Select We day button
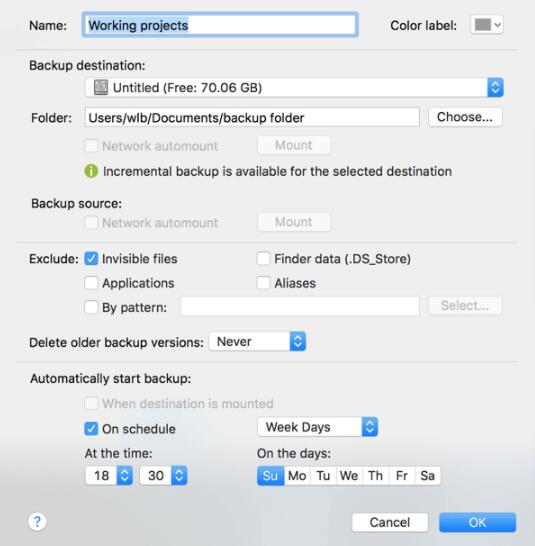 (349, 476)
